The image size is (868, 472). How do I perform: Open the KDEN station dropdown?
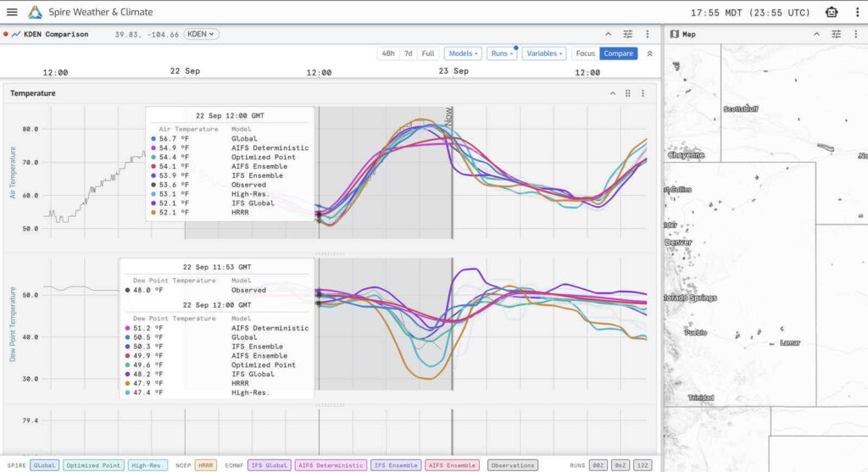(x=201, y=34)
